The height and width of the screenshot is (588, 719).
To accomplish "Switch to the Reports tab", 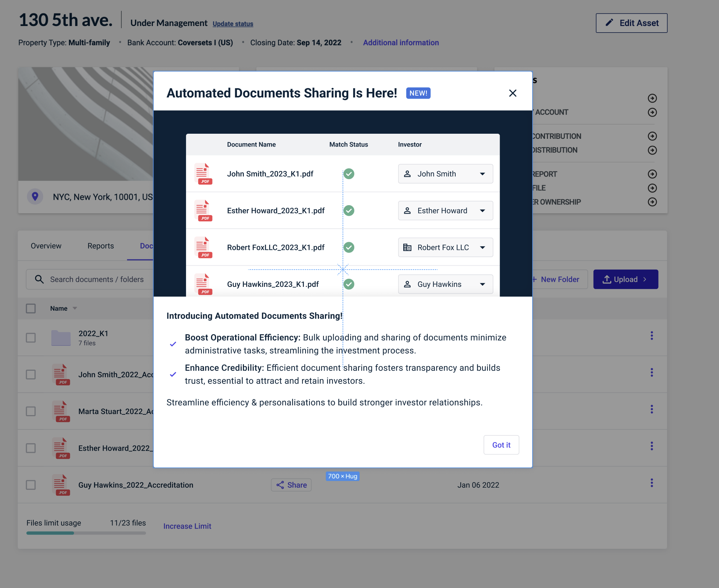I will tap(101, 246).
